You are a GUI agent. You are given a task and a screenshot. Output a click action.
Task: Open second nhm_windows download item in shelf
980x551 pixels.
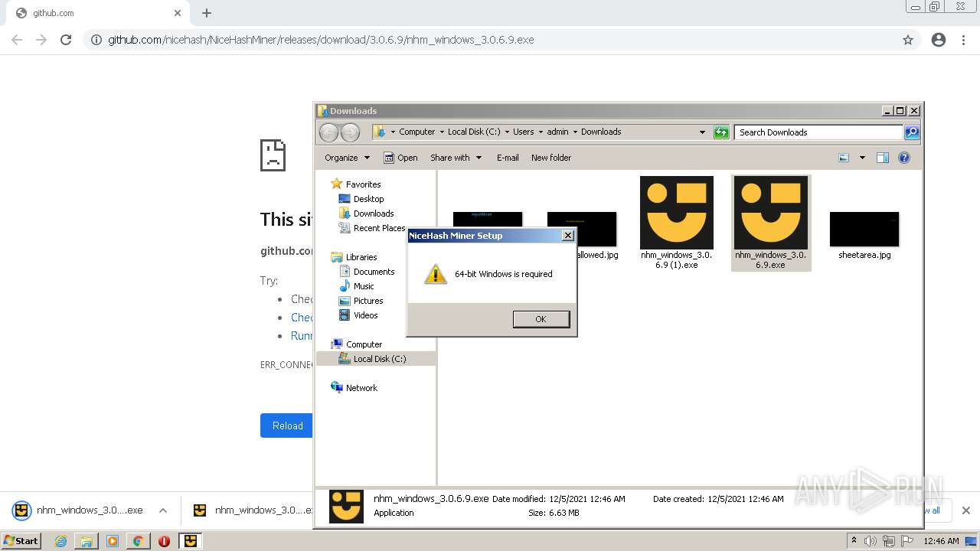pos(253,510)
